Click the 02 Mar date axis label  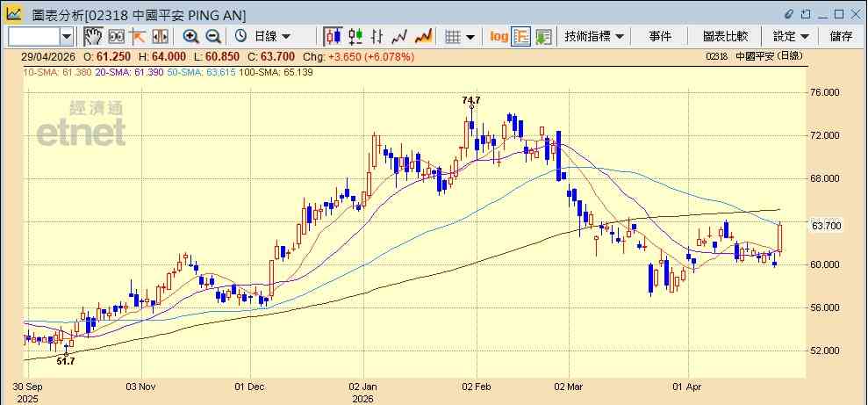click(x=570, y=387)
